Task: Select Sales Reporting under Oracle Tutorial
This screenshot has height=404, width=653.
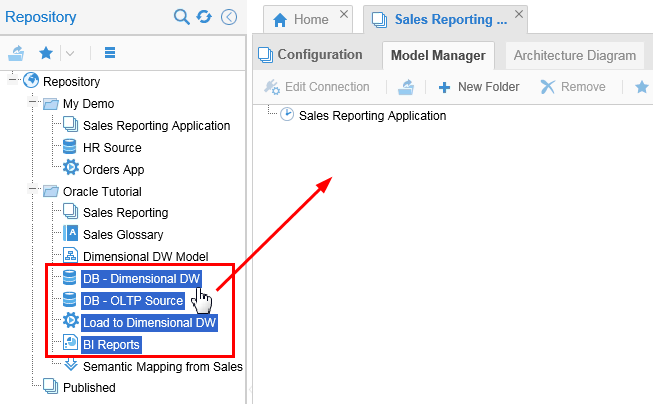Action: (x=125, y=212)
